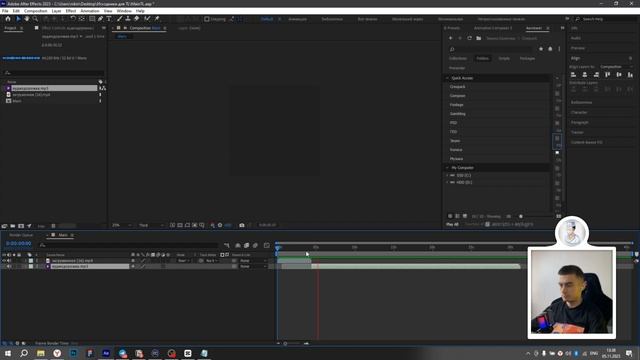The width and height of the screenshot is (640, 360).
Task: Click align top icon in Align panel
Action: pos(607,75)
